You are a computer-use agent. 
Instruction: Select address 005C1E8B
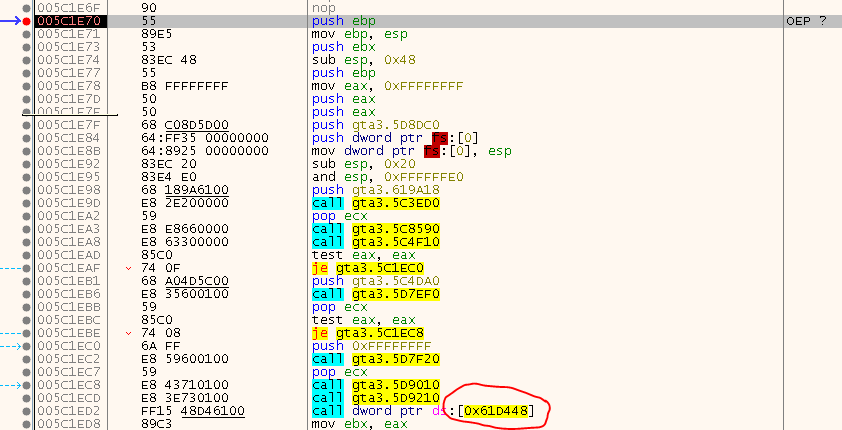pos(69,151)
